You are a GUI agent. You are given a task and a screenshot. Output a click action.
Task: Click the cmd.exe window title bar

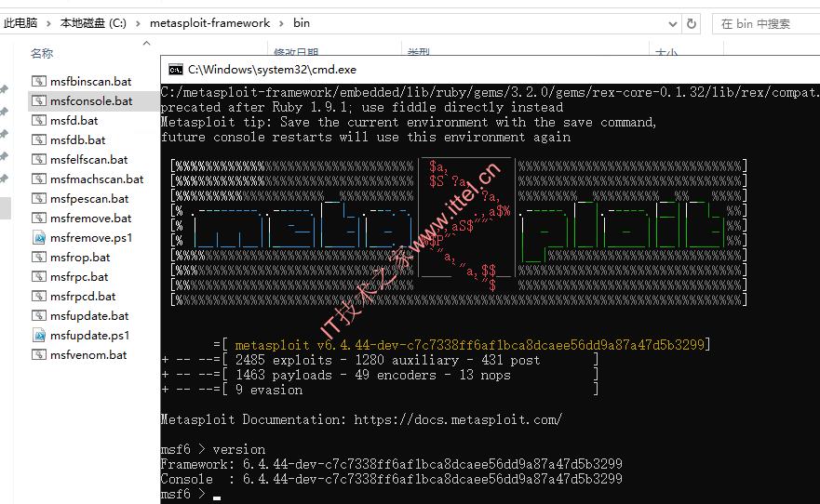pos(490,70)
